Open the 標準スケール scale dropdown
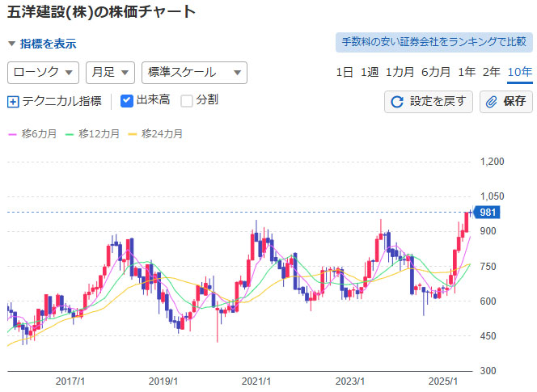 (193, 73)
